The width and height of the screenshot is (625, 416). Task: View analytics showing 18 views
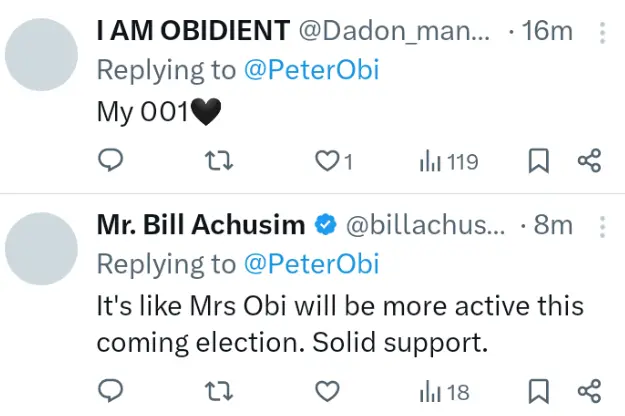[443, 389]
